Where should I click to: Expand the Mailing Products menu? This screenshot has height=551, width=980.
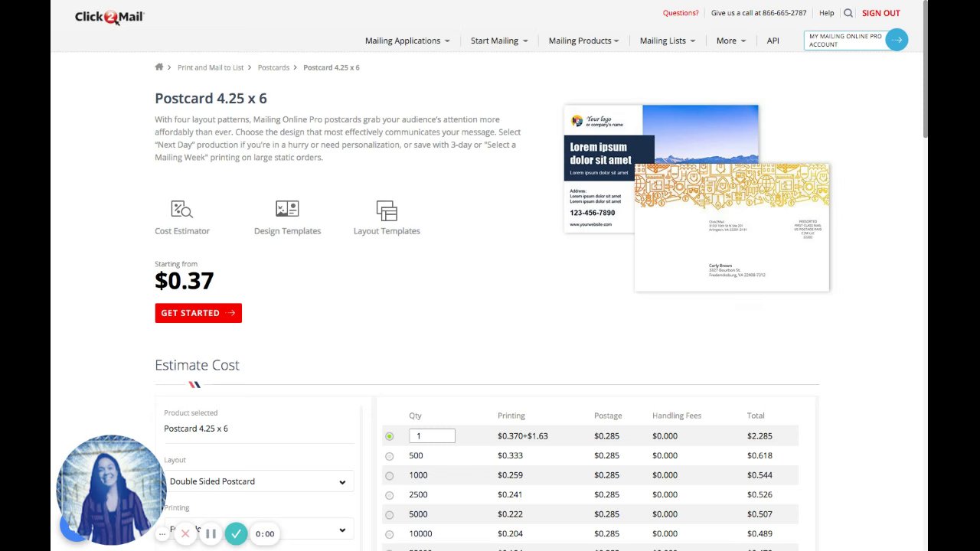click(x=584, y=41)
